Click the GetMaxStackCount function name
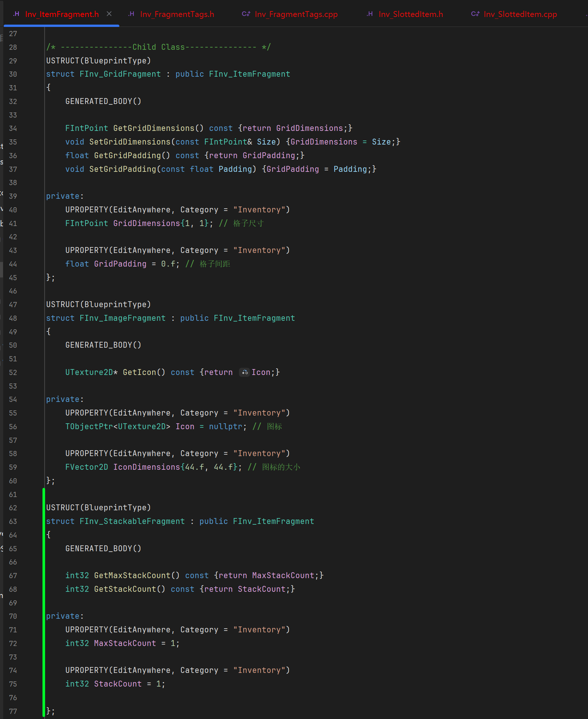588x719 pixels. point(132,576)
